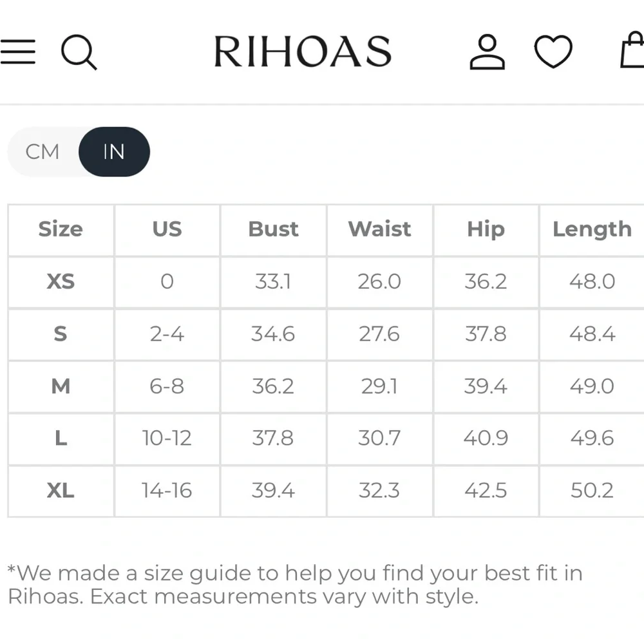The image size is (644, 644).
Task: Click the Hip column header
Action: point(486,229)
